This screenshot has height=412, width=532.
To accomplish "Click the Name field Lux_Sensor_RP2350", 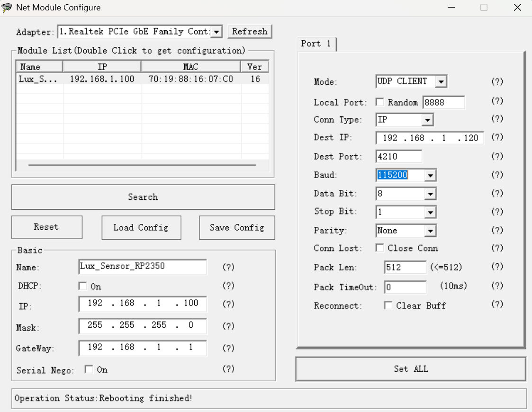I will [143, 267].
